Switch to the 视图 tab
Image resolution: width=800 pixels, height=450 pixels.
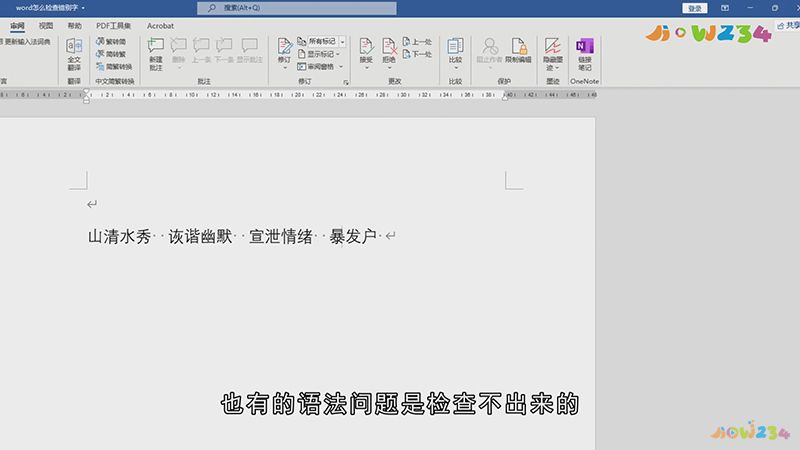click(x=46, y=26)
